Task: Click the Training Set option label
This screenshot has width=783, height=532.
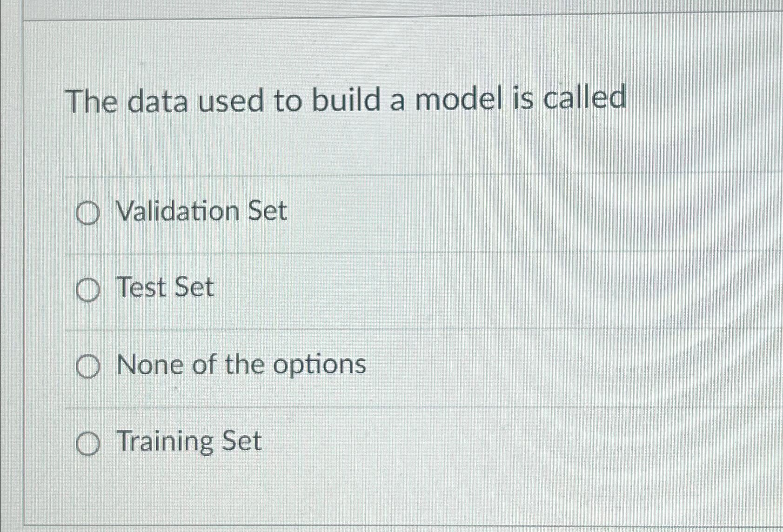Action: 188,442
